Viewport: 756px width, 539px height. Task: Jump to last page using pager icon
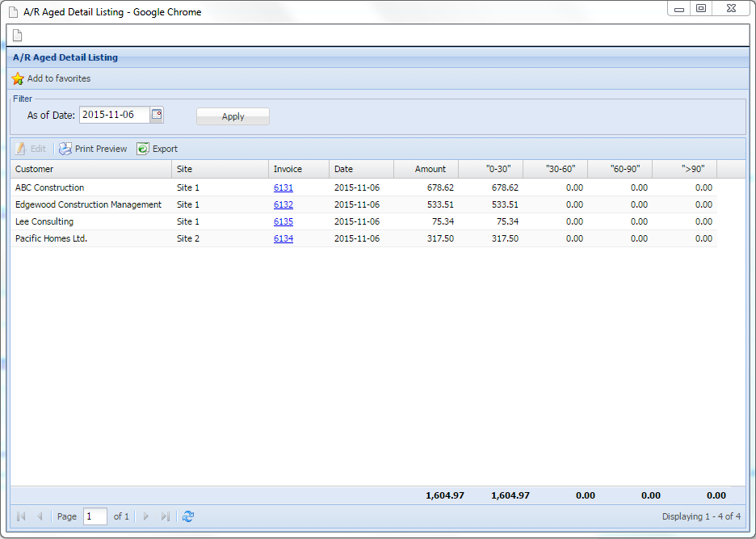(x=166, y=516)
